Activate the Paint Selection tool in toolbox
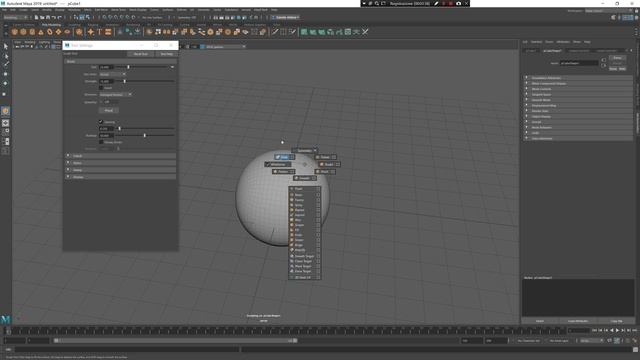This screenshot has width=640, height=360. [6, 64]
